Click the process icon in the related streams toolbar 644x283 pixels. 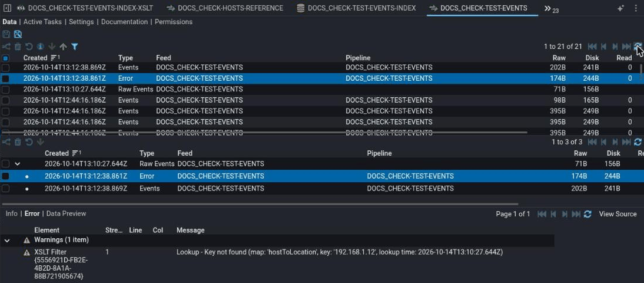point(6,142)
